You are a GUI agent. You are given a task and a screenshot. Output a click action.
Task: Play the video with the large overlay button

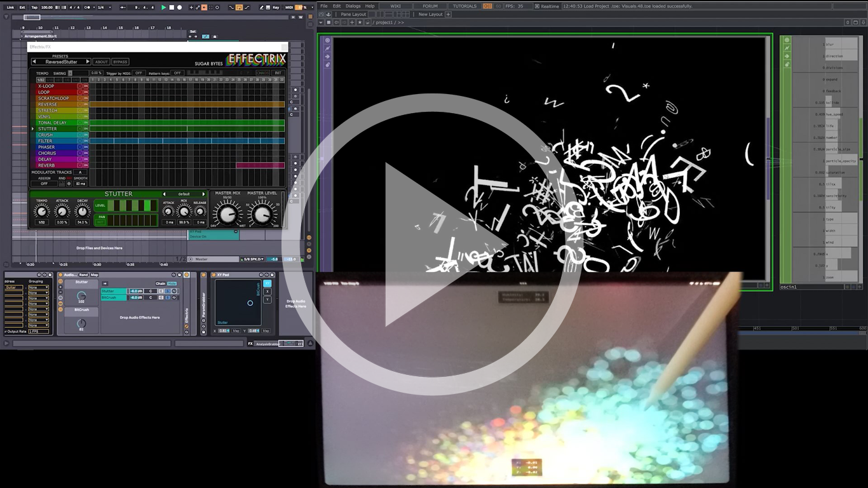(431, 245)
